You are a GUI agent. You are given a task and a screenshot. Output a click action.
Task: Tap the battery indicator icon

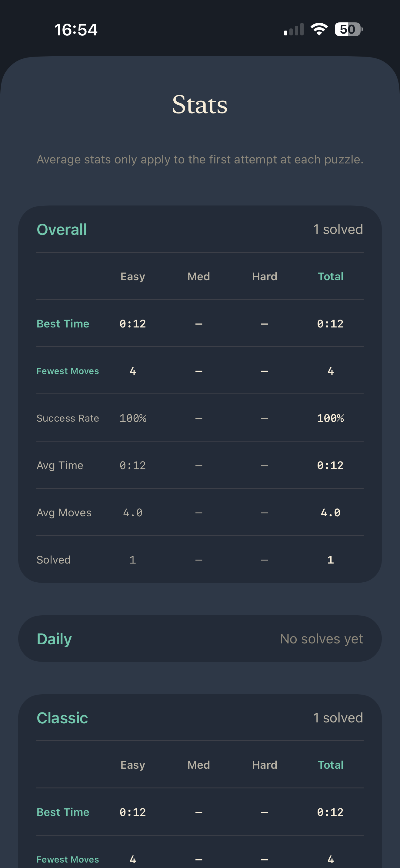(348, 29)
